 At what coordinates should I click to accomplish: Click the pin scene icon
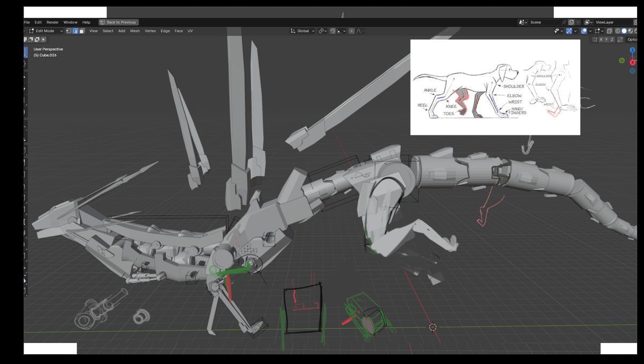coord(563,22)
